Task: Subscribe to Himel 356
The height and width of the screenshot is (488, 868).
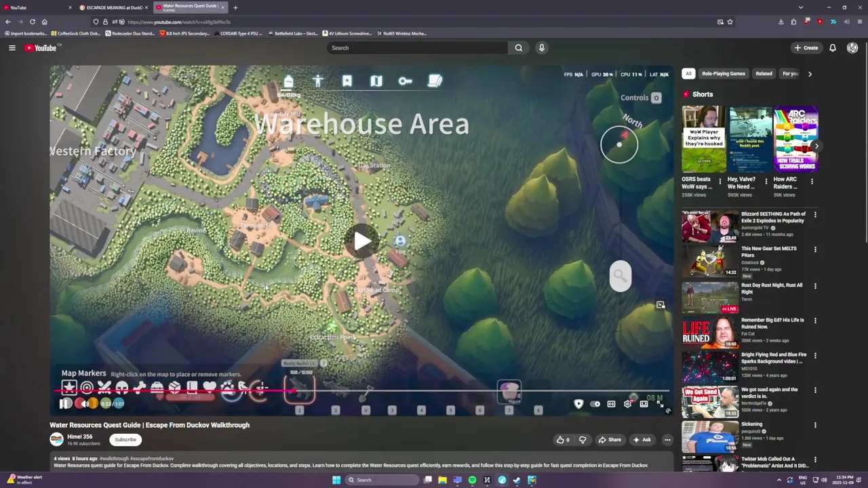Action: [x=125, y=439]
